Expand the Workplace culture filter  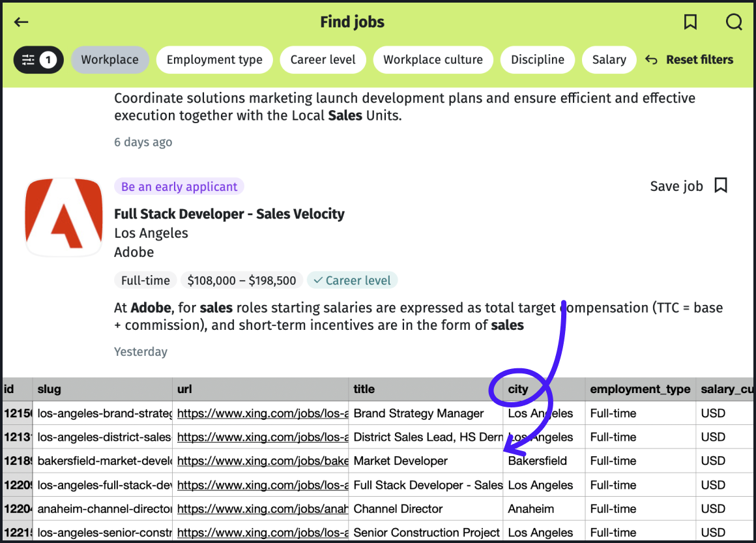click(433, 60)
